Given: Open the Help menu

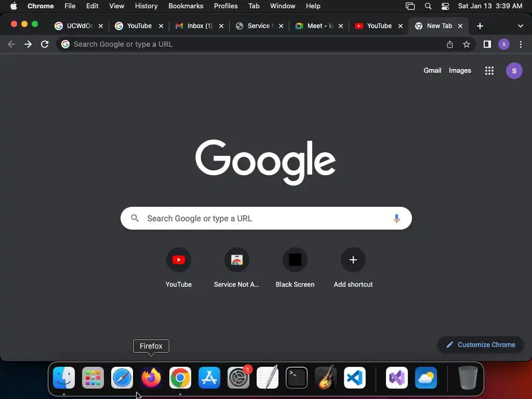Looking at the screenshot, I should [313, 6].
